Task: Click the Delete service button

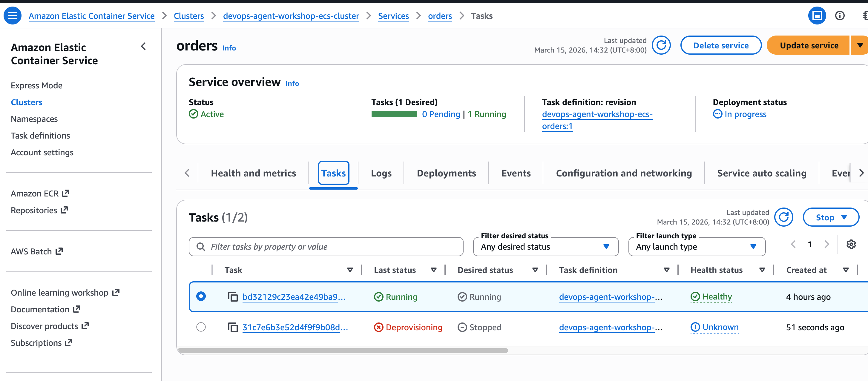Action: (720, 45)
